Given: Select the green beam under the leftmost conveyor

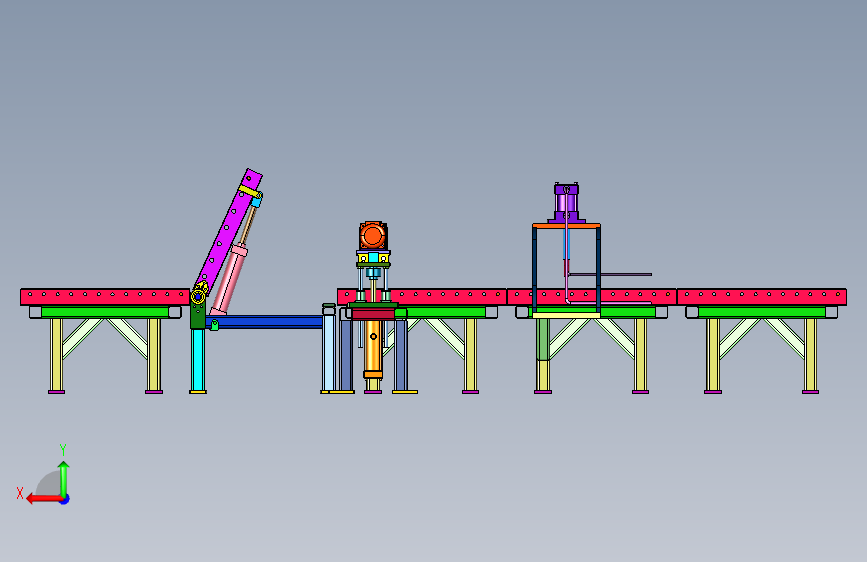Looking at the screenshot, I should point(105,313).
